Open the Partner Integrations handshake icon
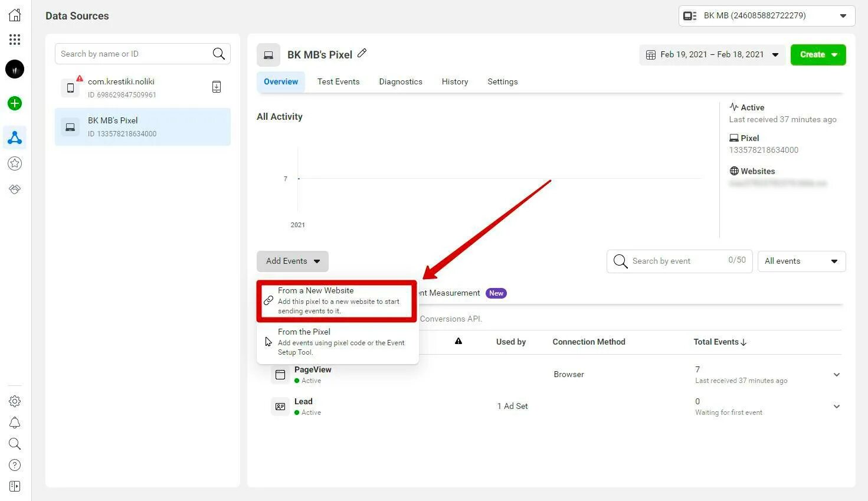This screenshot has height=501, width=868. (x=15, y=189)
